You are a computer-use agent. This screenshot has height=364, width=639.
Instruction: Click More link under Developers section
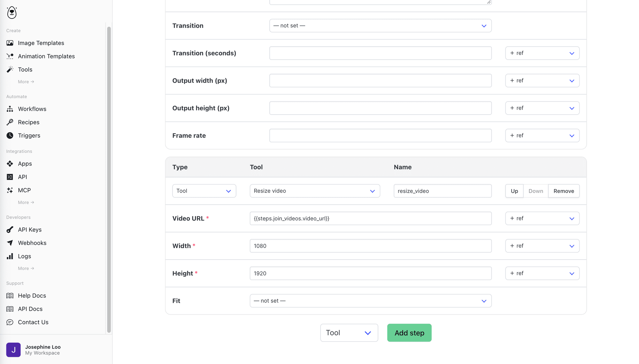point(26,269)
